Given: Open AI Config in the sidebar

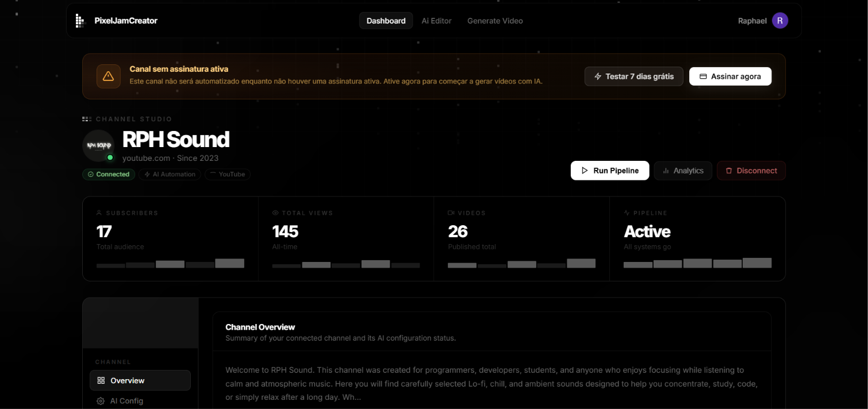Looking at the screenshot, I should (140, 401).
